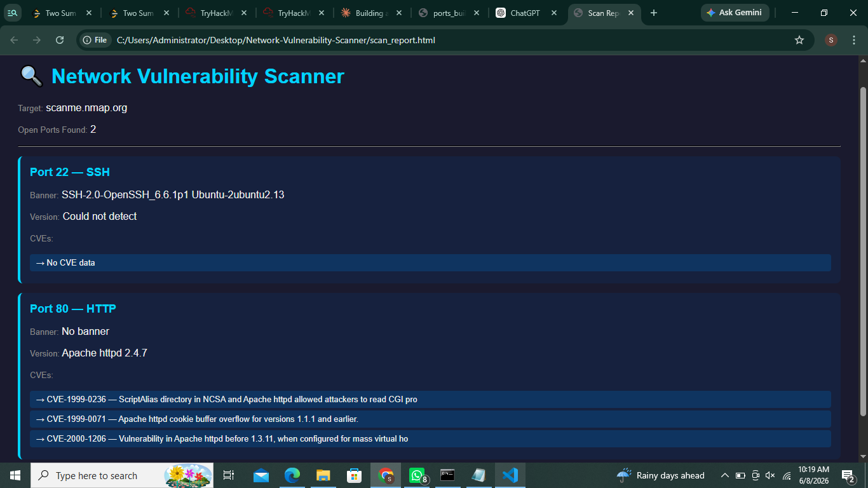
Task: View site information via the File chip
Action: pyautogui.click(x=95, y=40)
